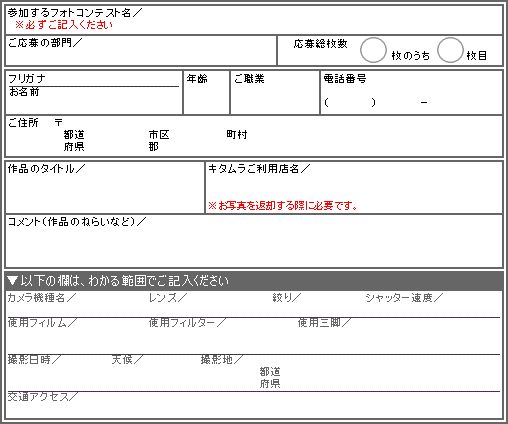Click the ご住所 address field

click(254, 136)
